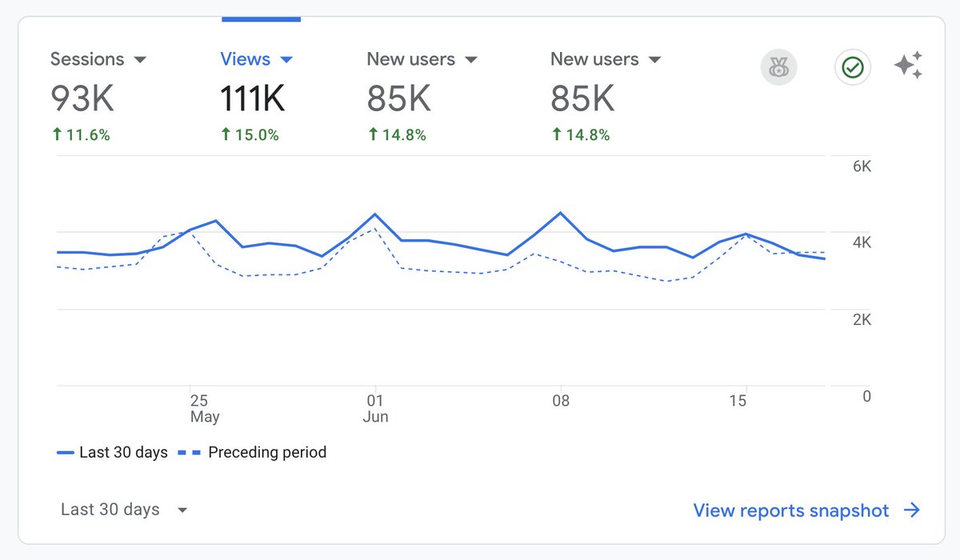Click the 4K y-axis label
This screenshot has width=960, height=560.
tap(862, 242)
